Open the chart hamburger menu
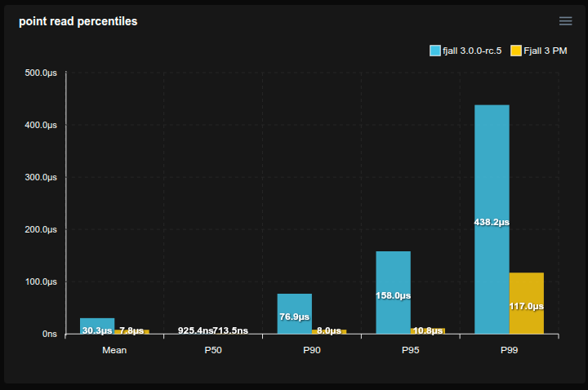The height and width of the screenshot is (390, 588). coord(565,21)
